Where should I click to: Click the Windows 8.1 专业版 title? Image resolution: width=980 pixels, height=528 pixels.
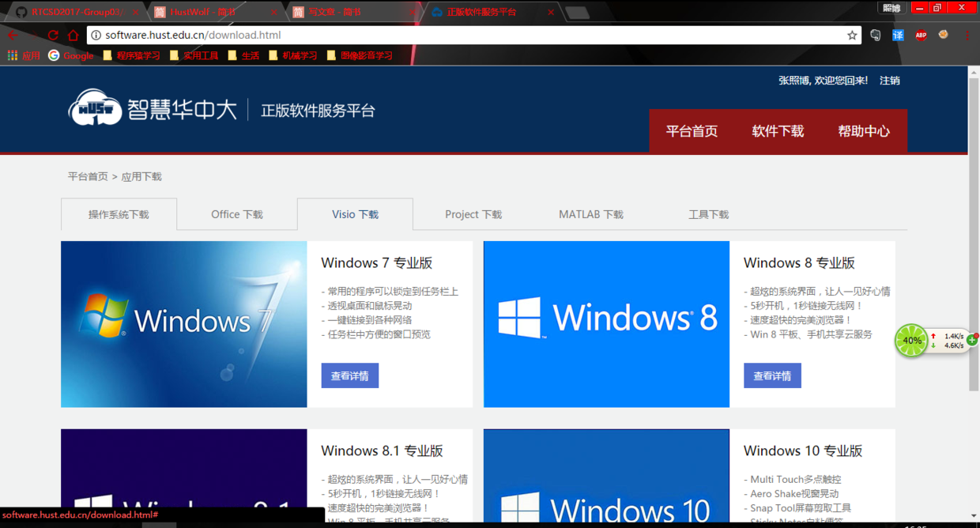(x=382, y=451)
